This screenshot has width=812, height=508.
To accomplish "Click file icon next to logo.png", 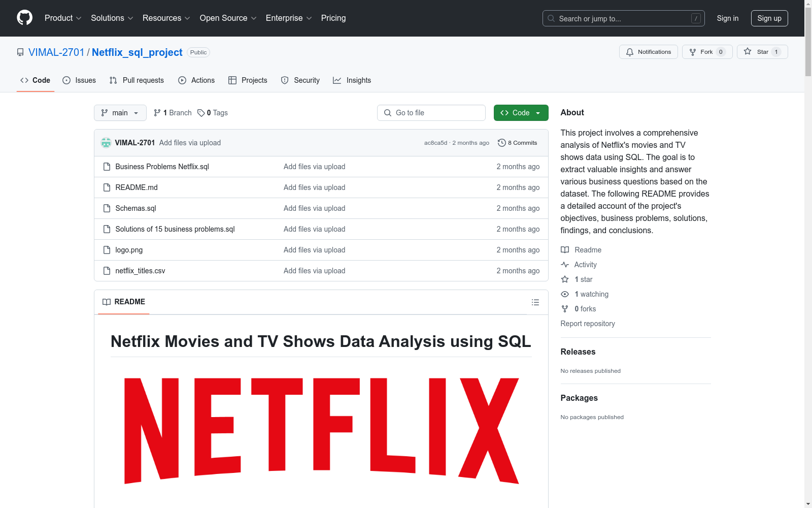I will tap(107, 250).
